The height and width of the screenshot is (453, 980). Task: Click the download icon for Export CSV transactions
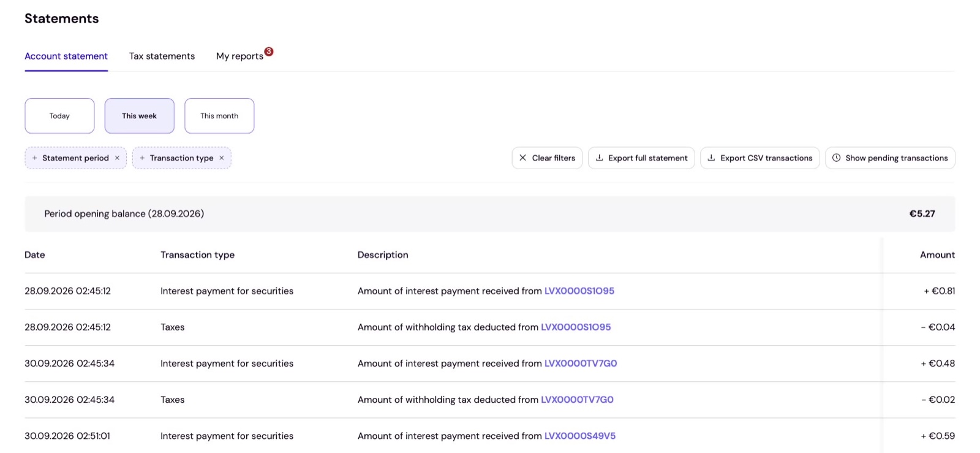(x=711, y=158)
